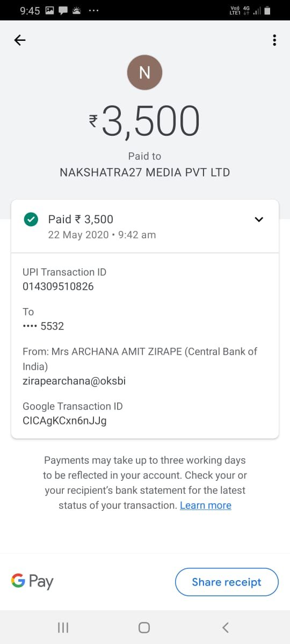Tap NAKSHATRA27 MEDIA PVT LTD name
Image resolution: width=290 pixels, height=644 pixels.
(144, 173)
